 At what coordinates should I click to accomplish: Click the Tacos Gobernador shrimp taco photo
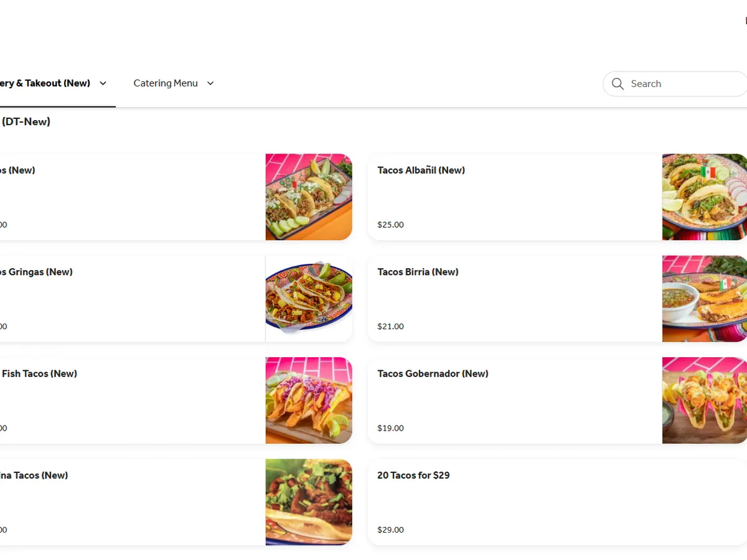click(x=704, y=400)
